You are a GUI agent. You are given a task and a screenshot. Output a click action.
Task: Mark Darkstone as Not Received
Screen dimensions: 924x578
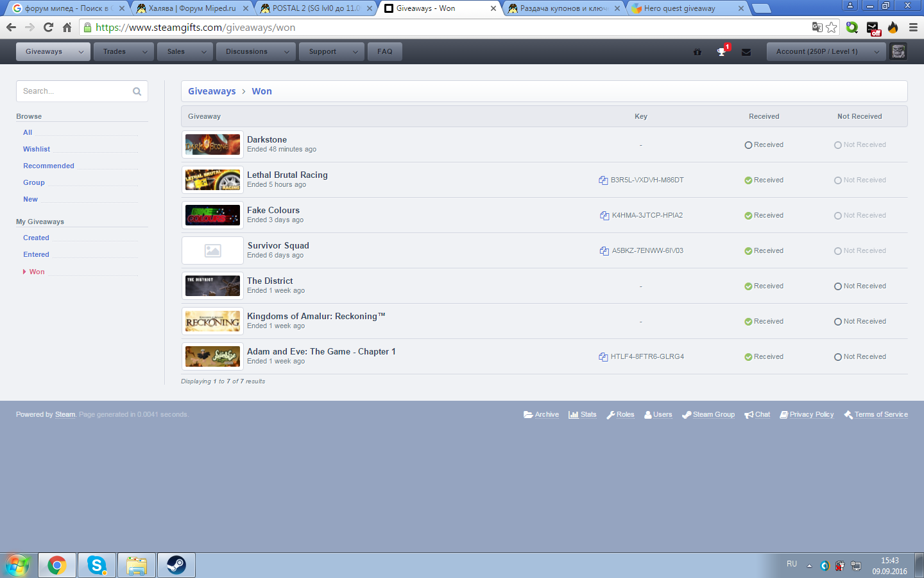coord(860,145)
